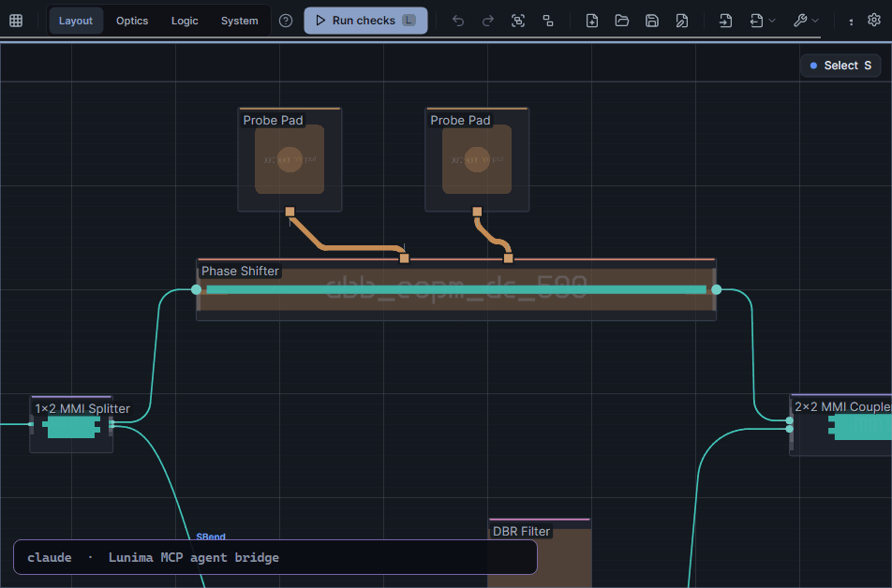This screenshot has width=892, height=588.
Task: Switch to the Optics tab
Action: pos(132,21)
